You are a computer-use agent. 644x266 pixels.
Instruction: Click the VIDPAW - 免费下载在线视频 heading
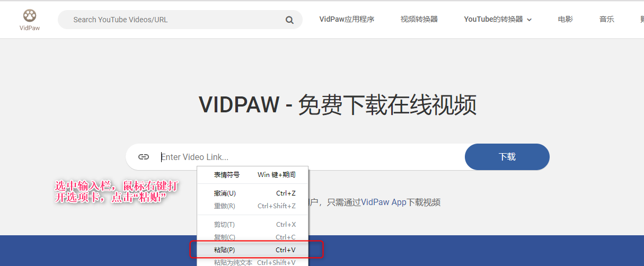338,104
